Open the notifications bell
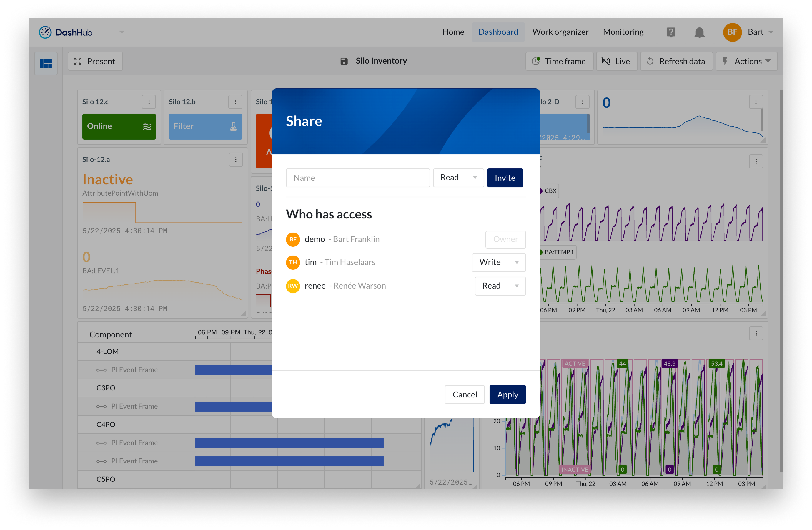812x530 pixels. pos(699,32)
